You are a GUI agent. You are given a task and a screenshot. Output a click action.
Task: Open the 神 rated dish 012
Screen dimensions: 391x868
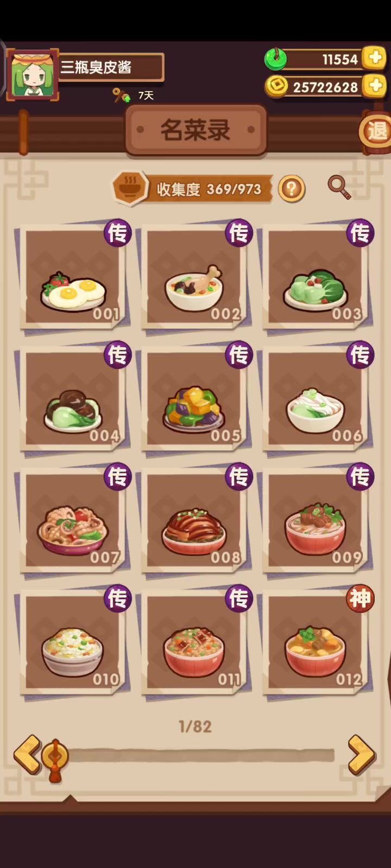point(317,642)
